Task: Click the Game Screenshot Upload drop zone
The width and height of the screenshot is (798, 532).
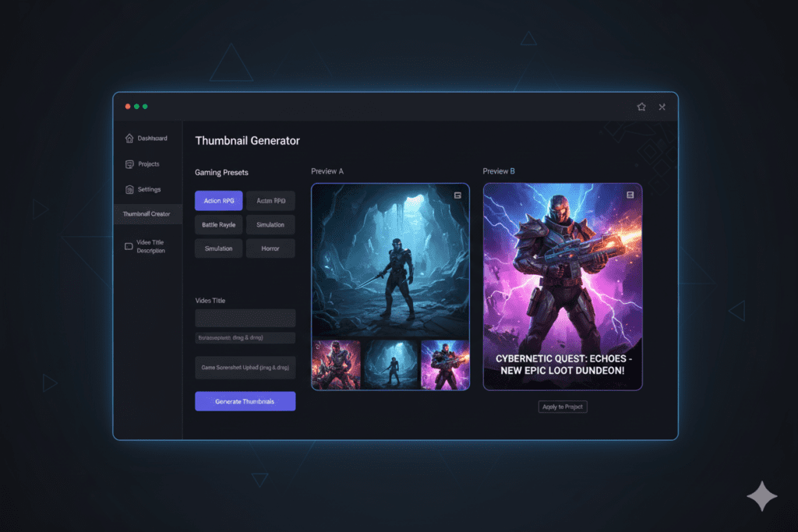Action: 245,367
